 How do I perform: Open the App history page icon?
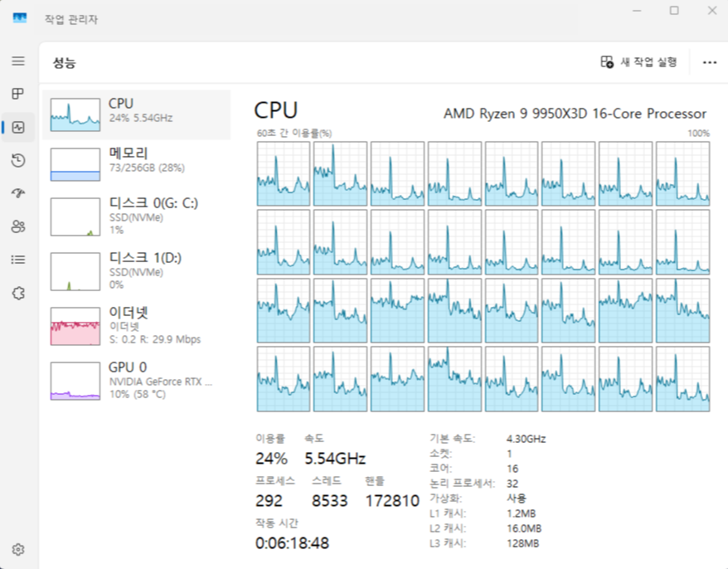(18, 161)
